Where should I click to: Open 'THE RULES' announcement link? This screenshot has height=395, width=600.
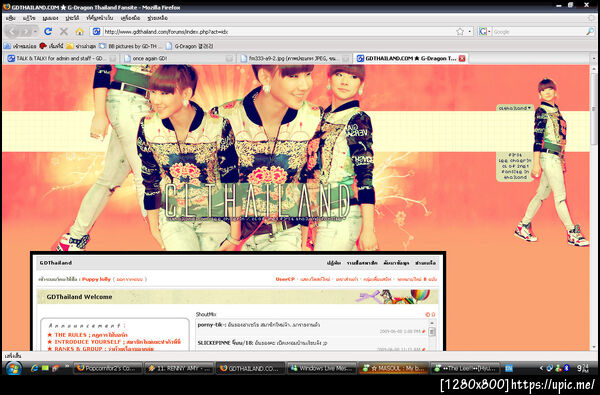tap(90, 335)
